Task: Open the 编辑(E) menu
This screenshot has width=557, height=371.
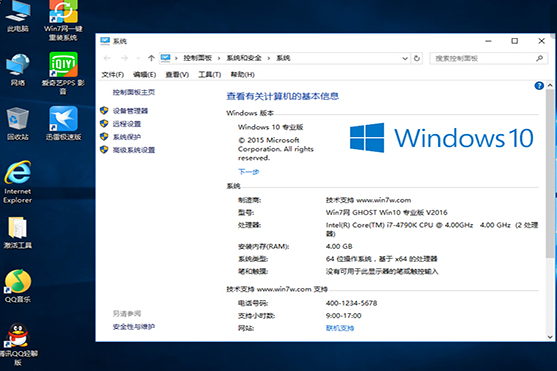Action: pos(145,75)
